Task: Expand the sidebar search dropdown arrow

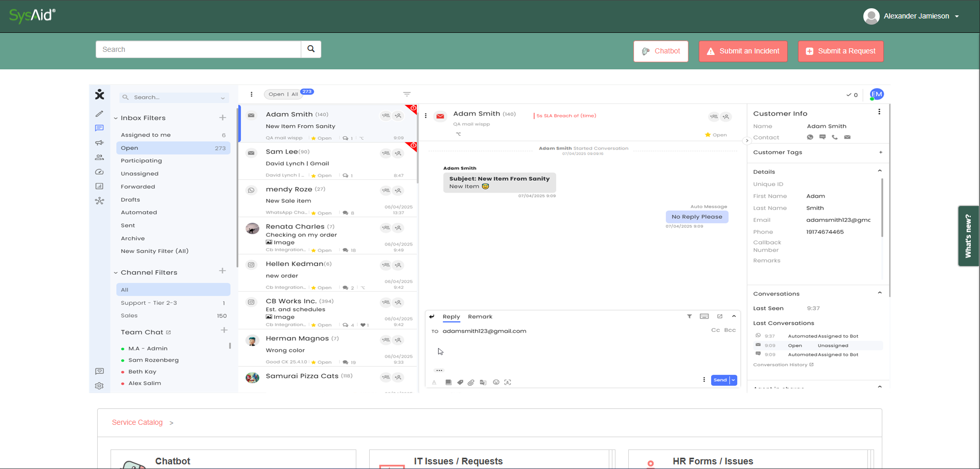Action: click(223, 98)
